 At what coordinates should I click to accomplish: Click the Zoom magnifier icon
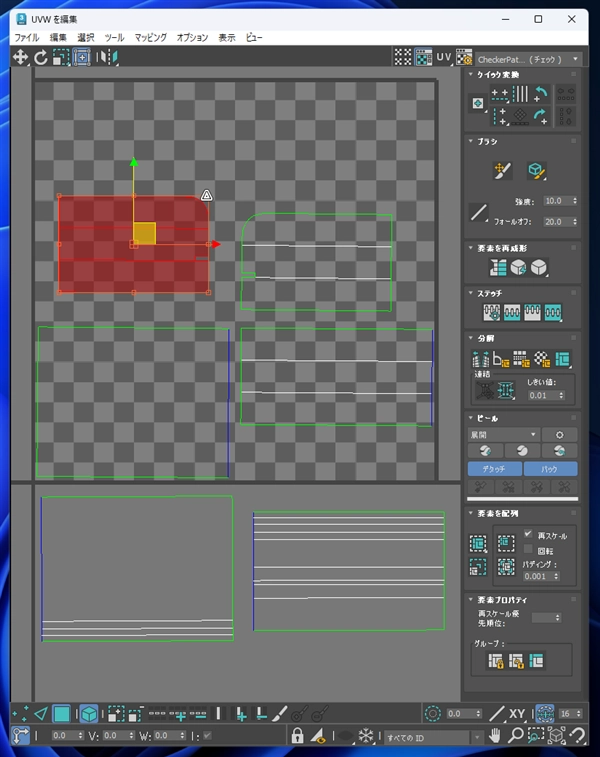click(x=515, y=736)
